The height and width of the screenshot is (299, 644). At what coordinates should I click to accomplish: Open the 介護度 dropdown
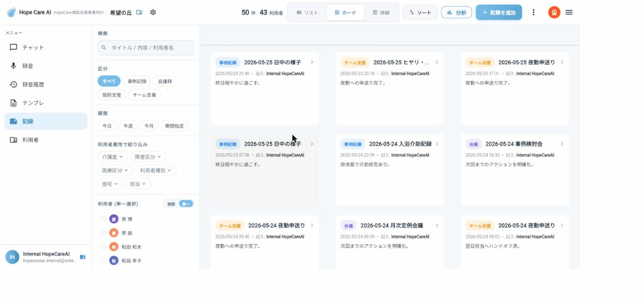(x=113, y=157)
